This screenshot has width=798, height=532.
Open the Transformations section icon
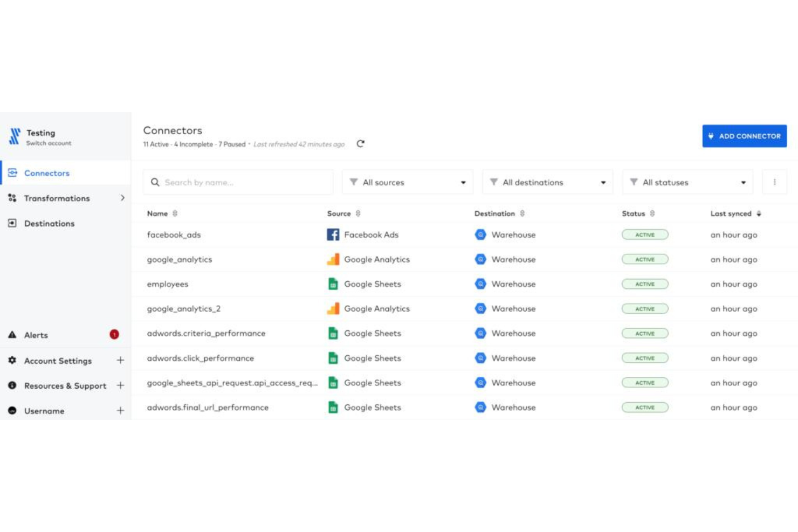tap(13, 198)
